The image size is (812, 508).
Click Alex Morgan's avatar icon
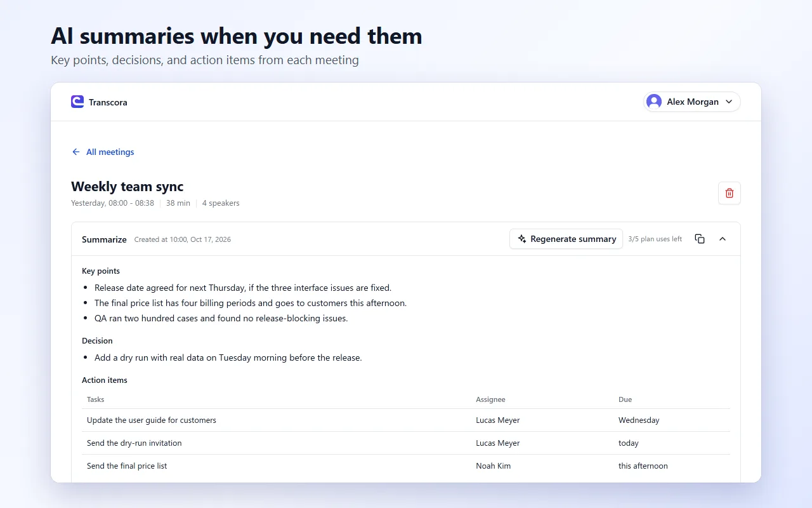click(653, 102)
